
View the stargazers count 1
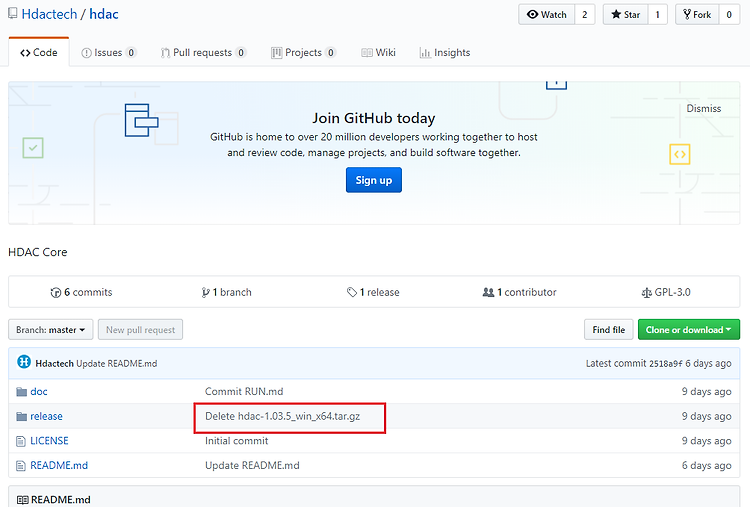click(x=657, y=14)
